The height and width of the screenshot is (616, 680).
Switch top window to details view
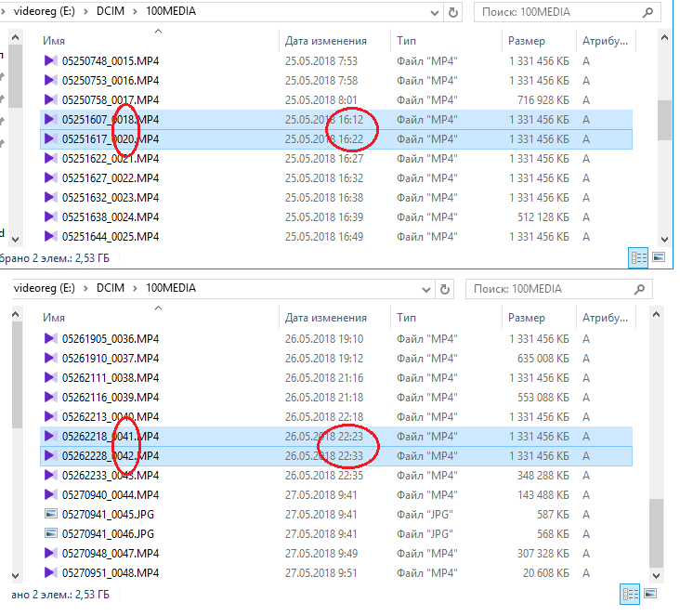coord(639,257)
